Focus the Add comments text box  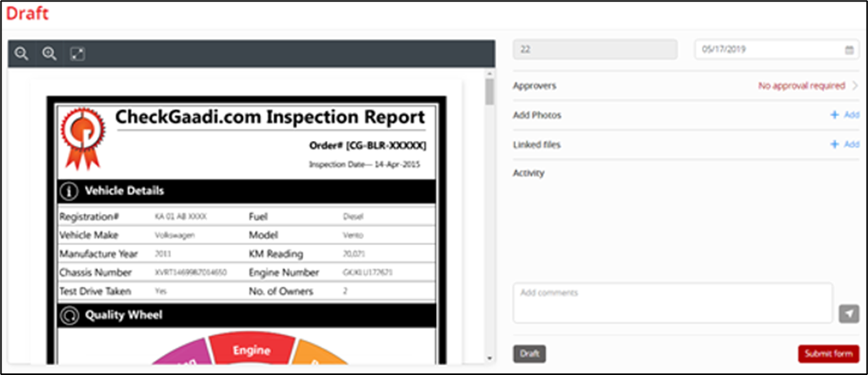click(x=673, y=303)
